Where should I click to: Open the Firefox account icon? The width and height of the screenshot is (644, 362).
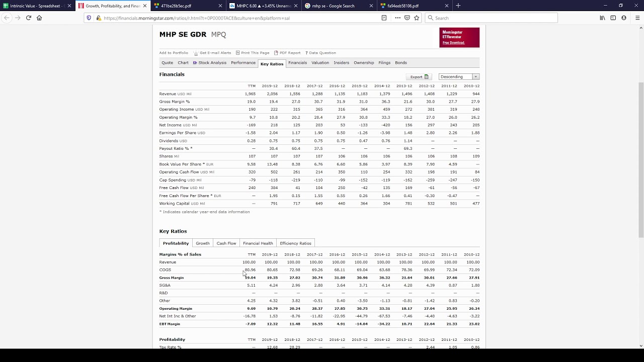point(624,18)
